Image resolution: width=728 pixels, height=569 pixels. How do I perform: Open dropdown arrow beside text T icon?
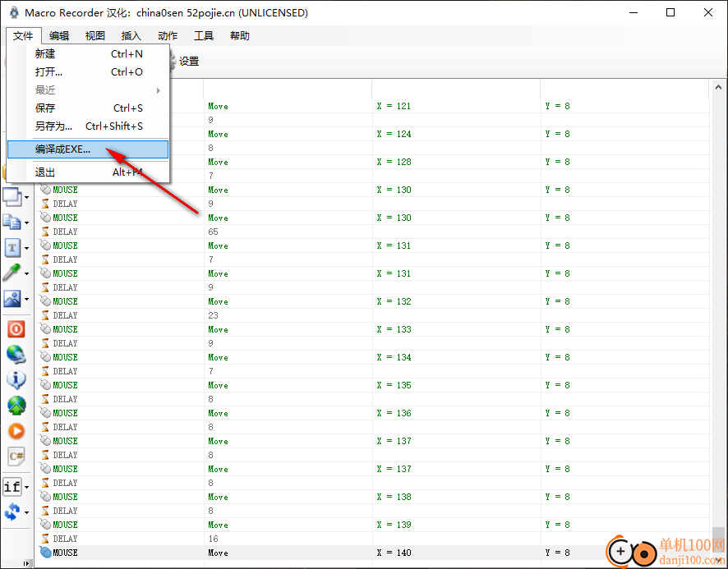pyautogui.click(x=27, y=248)
